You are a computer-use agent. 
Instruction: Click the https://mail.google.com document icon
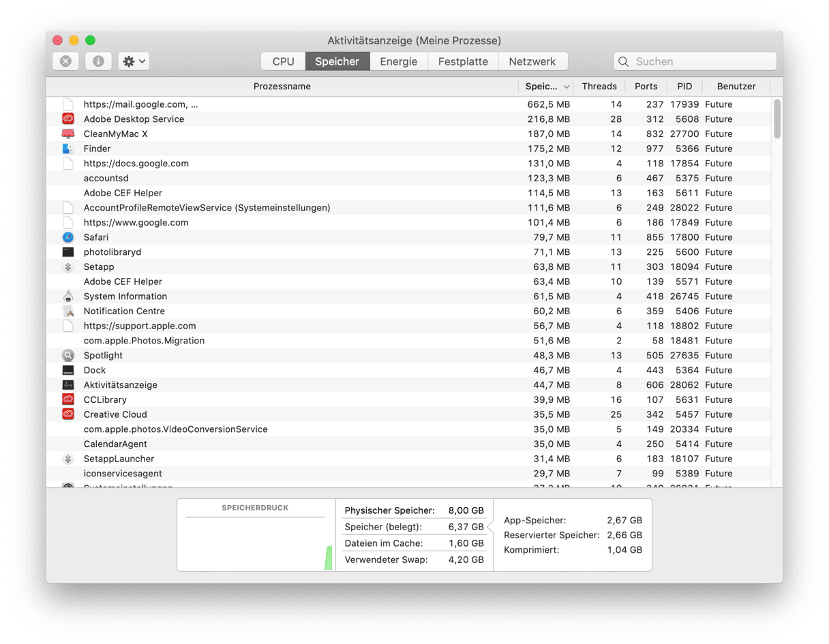68,104
